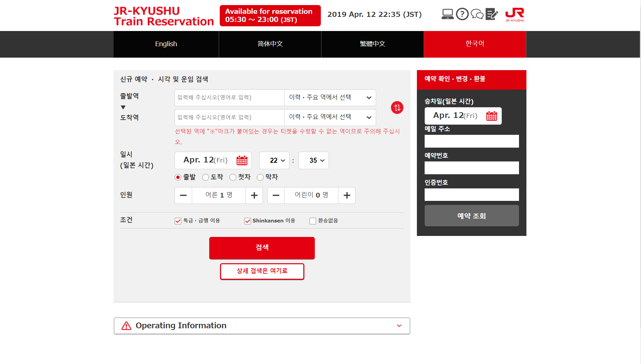
Task: Select the 도착 radio button
Action: [206, 177]
